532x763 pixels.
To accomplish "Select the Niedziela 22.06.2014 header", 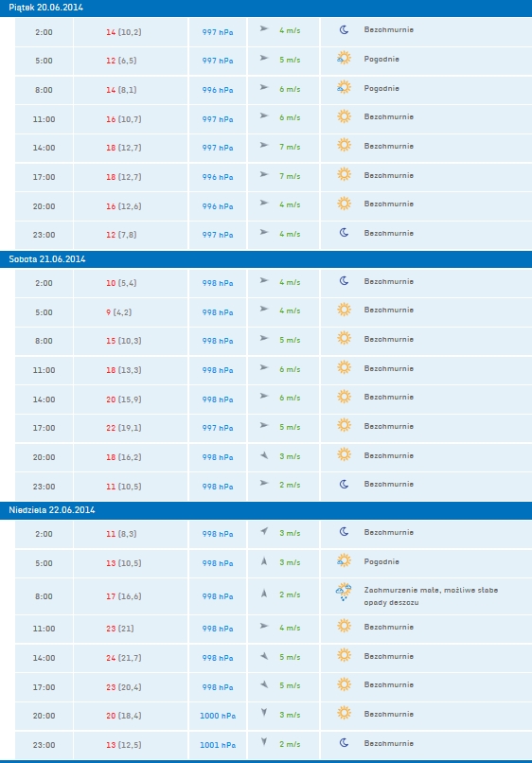I will tap(266, 510).
